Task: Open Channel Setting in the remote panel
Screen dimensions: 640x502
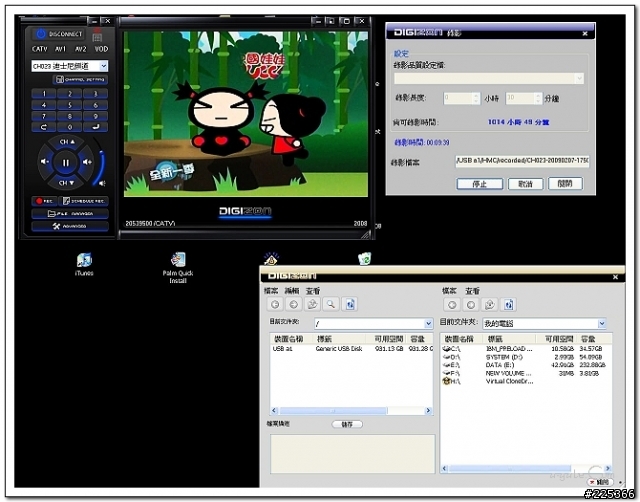Action: (80, 79)
